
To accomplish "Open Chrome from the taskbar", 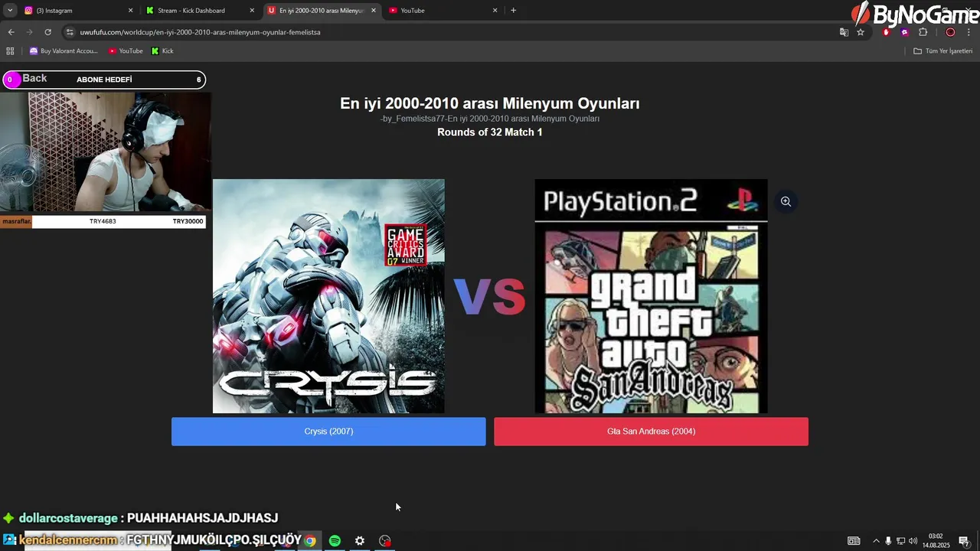I will (x=310, y=540).
